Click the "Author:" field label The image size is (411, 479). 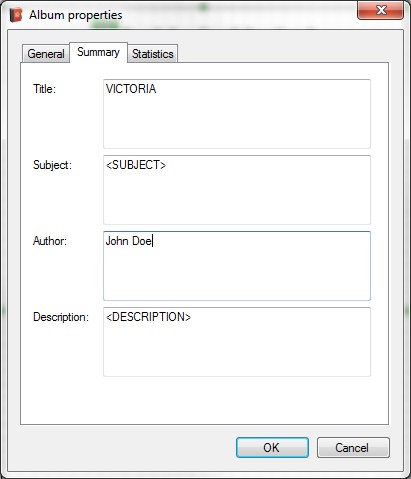tap(50, 241)
